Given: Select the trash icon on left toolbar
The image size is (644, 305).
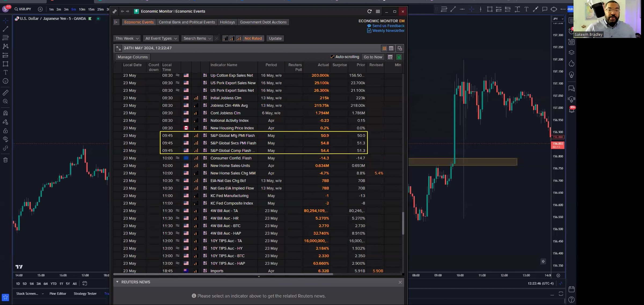Looking at the screenshot, I should [x=5, y=160].
